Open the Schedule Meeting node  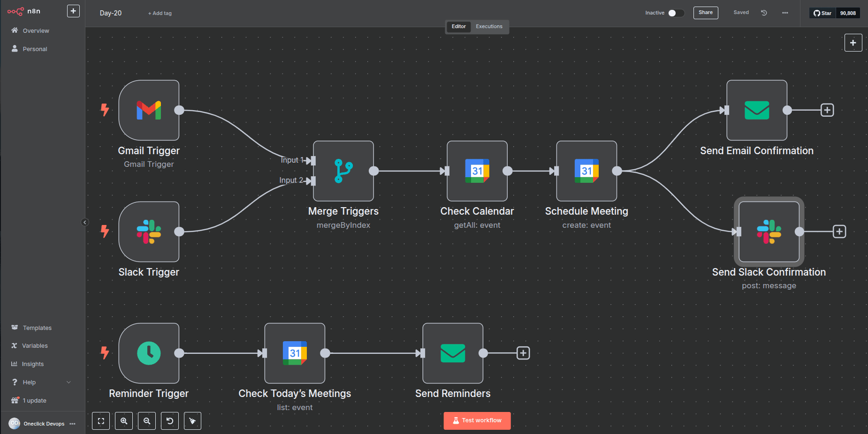(586, 171)
